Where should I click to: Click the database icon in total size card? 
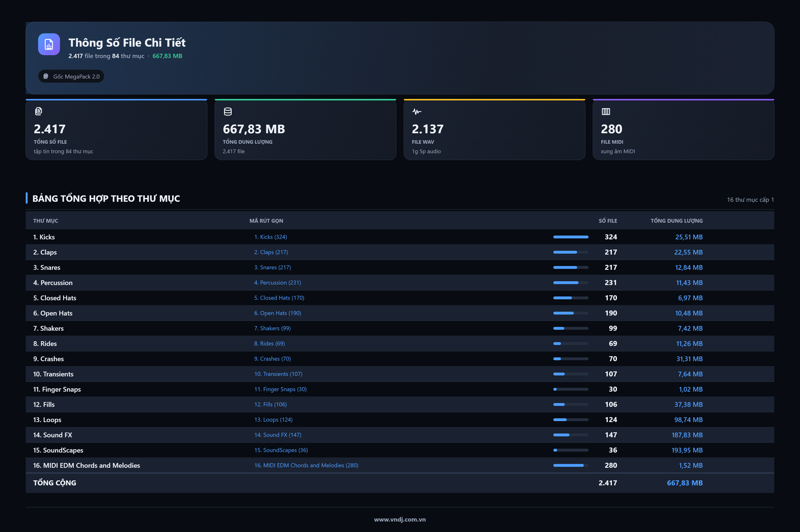pyautogui.click(x=228, y=111)
